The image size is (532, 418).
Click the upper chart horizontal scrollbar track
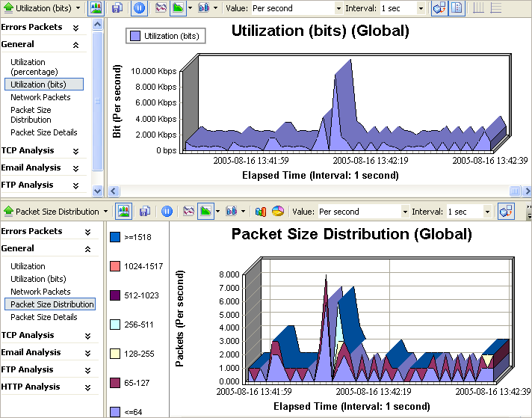tap(314, 191)
